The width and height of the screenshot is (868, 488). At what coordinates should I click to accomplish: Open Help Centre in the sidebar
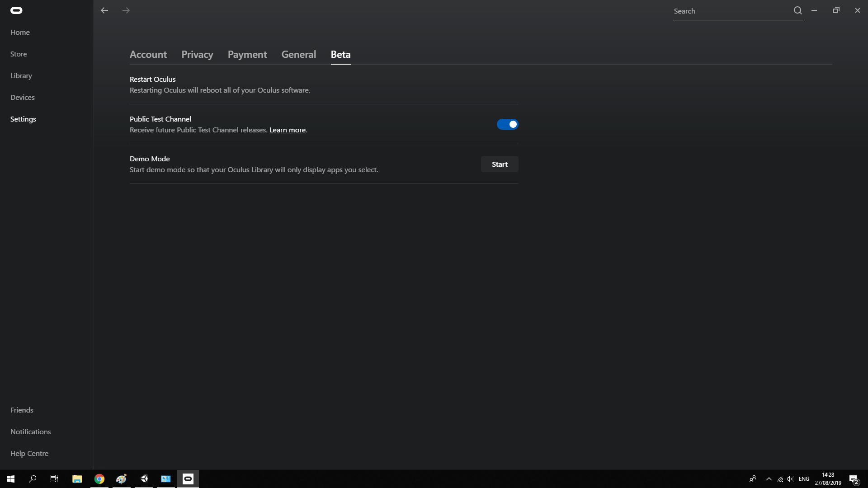29,453
